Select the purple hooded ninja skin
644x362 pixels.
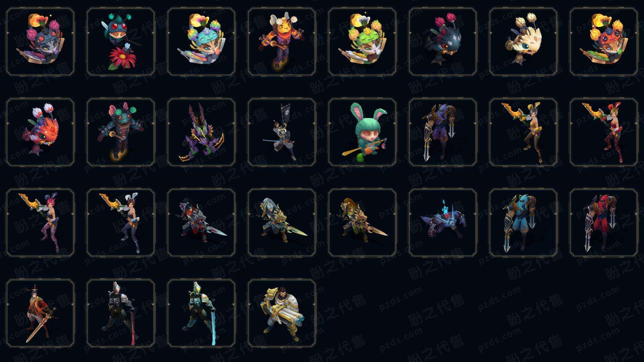coord(443,132)
